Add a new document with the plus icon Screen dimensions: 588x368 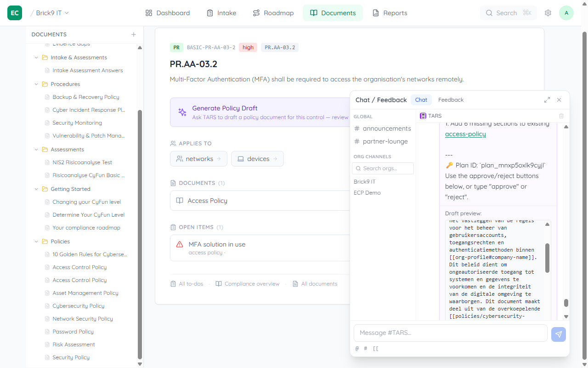(x=133, y=34)
